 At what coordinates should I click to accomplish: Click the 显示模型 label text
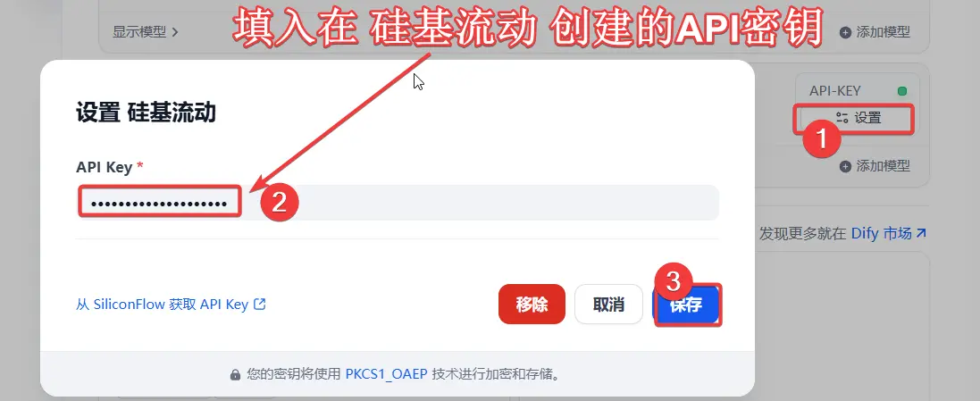point(140,32)
